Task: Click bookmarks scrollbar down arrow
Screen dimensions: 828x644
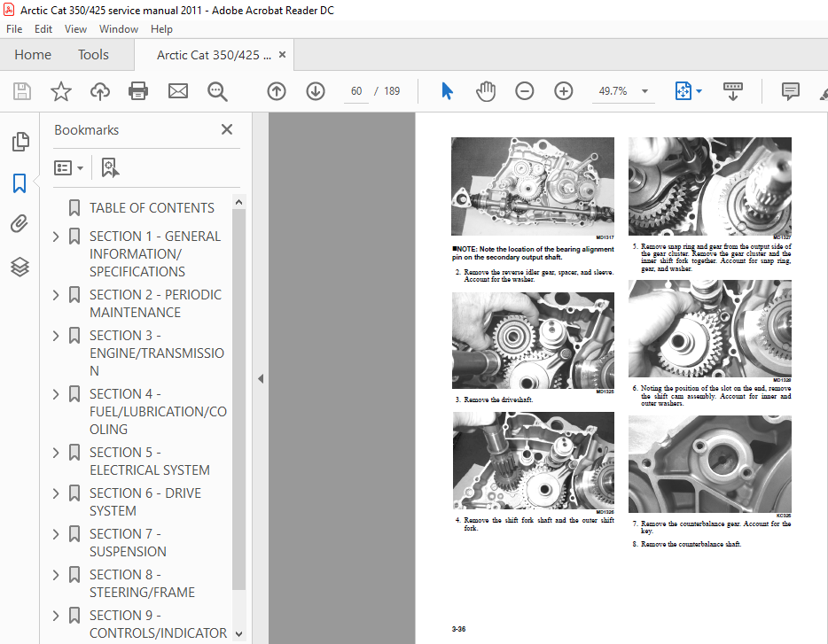Action: [x=238, y=634]
